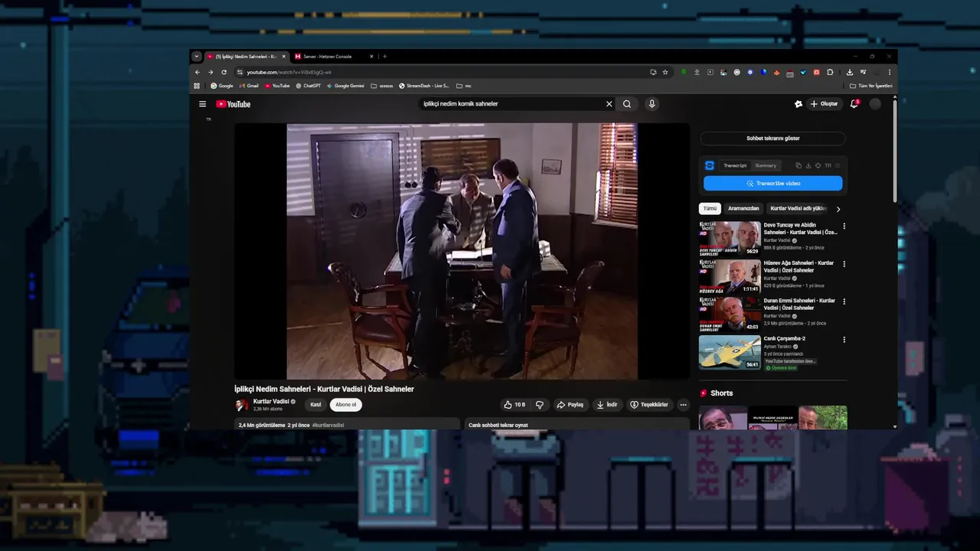The image size is (980, 551).
Task: Open the mc bookmarks folder
Action: 464,86
